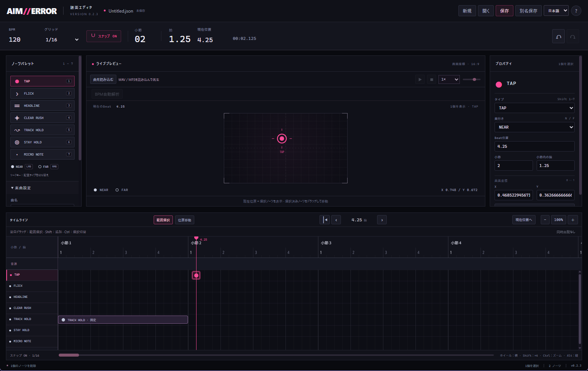Screen dimensions: 588x371
Task: Click the X coordinate input field
Action: click(x=513, y=195)
